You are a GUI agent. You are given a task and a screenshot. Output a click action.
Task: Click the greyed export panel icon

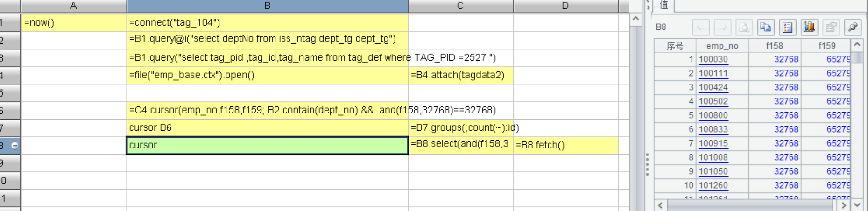pyautogui.click(x=831, y=28)
